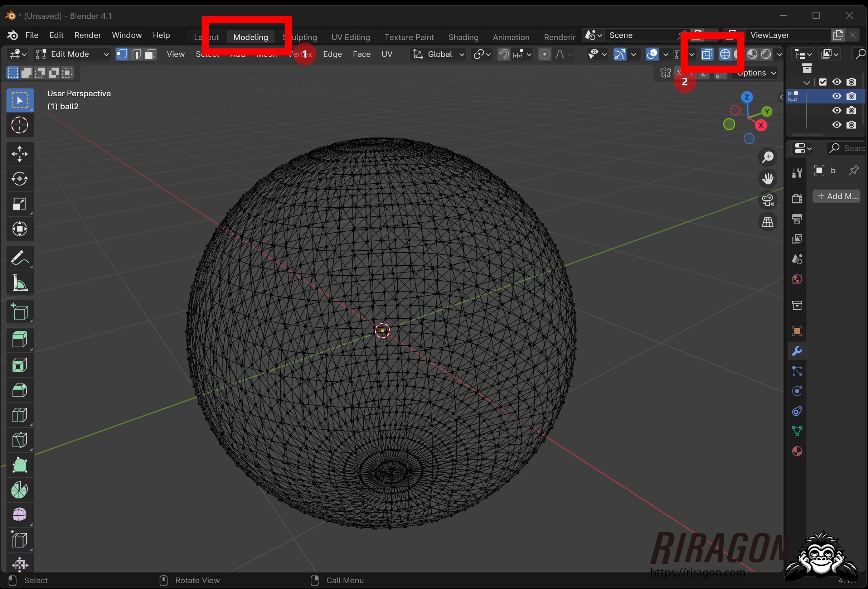Click the Bevel tool icon

coord(19,390)
